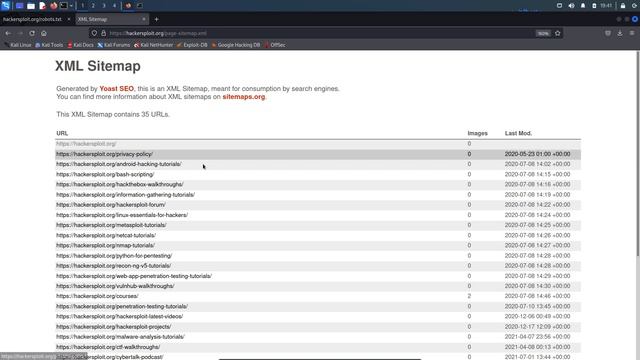Image resolution: width=640 pixels, height=360 pixels.
Task: Open the courses URL
Action: tap(97, 296)
